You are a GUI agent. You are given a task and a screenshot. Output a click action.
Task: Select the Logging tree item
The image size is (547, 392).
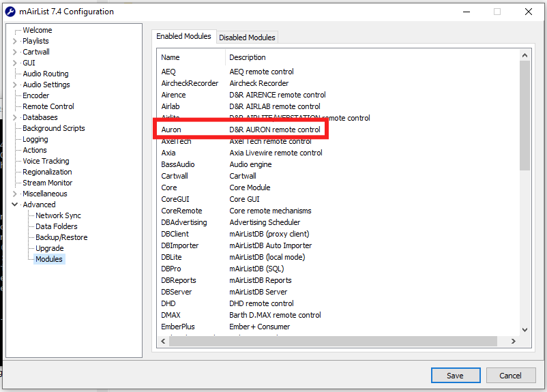35,139
